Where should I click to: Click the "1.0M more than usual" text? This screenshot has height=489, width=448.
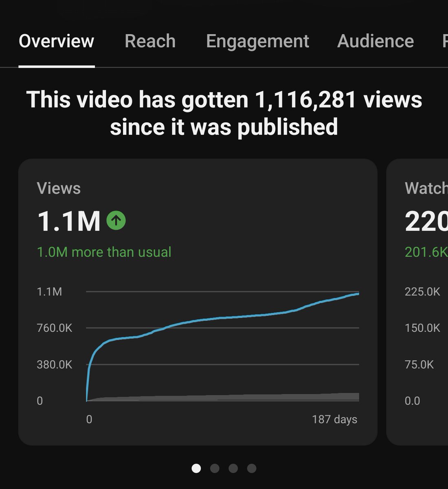pos(104,252)
